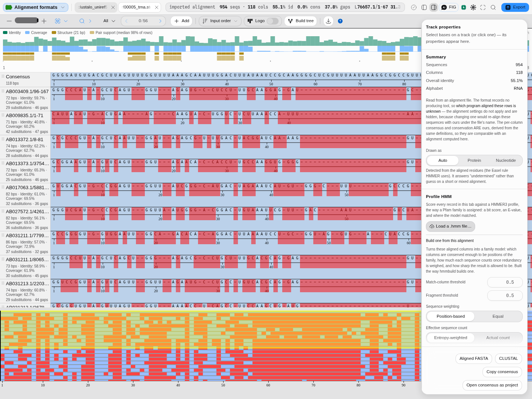Screen dimensions: 532x399
Task: Click the circled checkmark icon in header
Action: point(414,7)
